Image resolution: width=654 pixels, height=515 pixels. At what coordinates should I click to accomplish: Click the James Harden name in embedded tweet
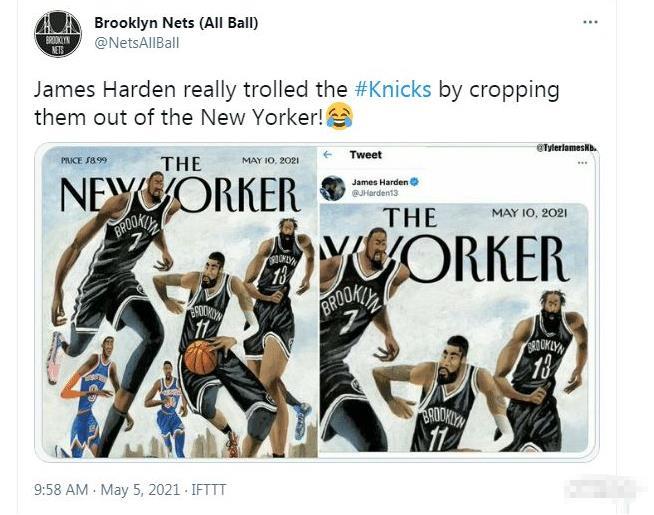tap(380, 182)
